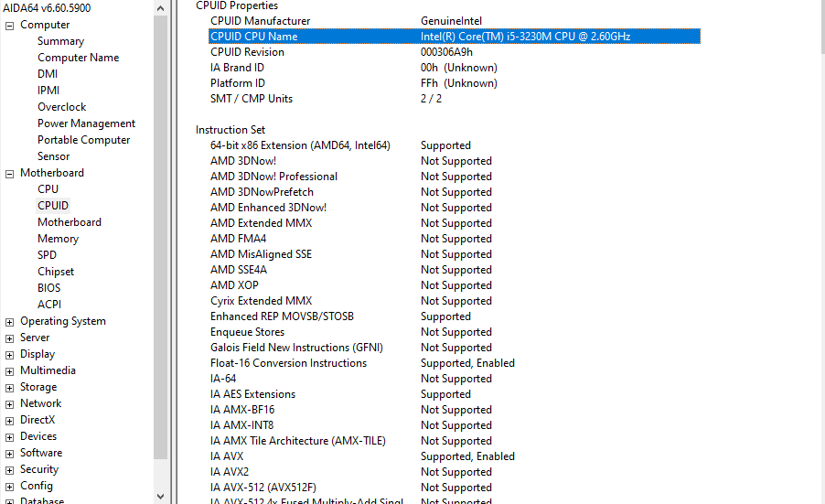Click the tree panel vertical scrollbar thumb
This screenshot has height=504, width=825.
(x=160, y=237)
